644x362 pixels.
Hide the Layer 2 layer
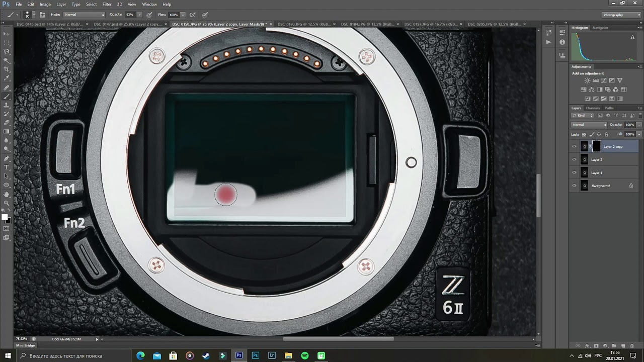tap(574, 159)
